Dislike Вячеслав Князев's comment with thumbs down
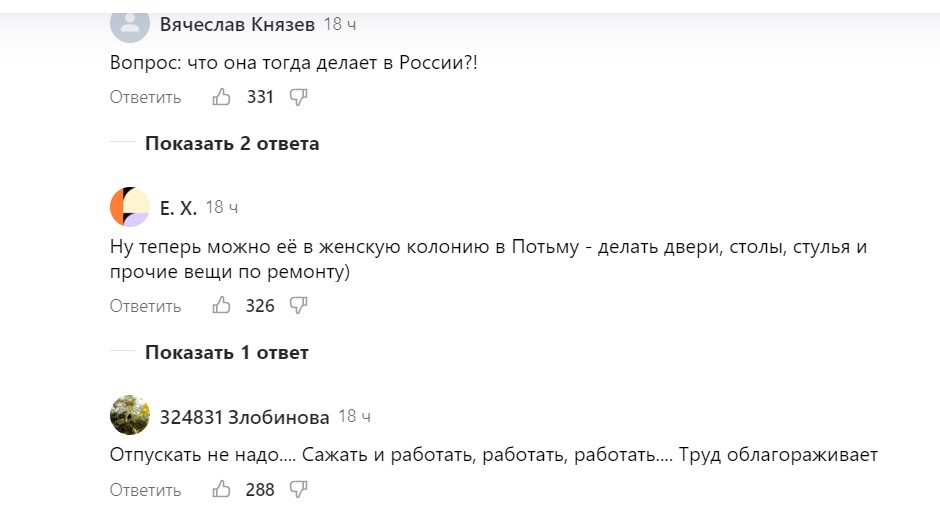 point(298,97)
